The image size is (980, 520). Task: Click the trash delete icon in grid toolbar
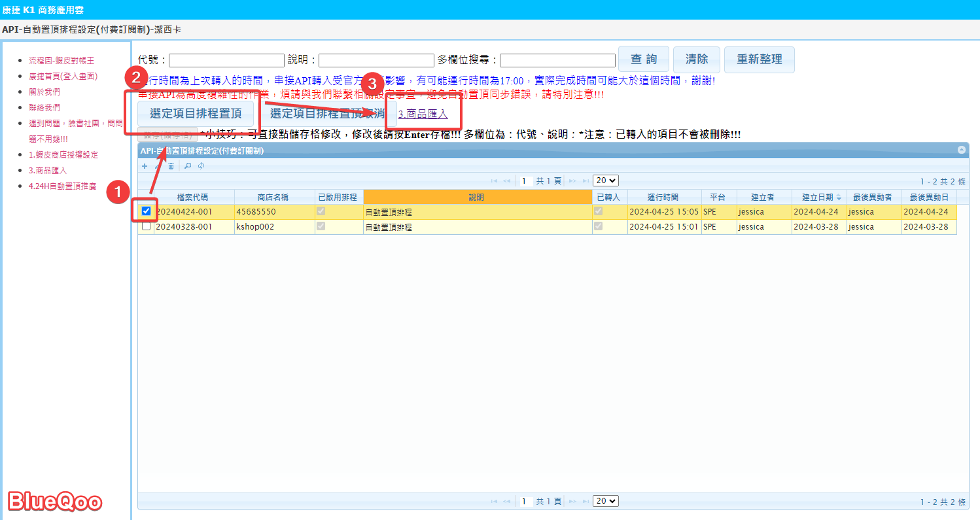coord(171,166)
